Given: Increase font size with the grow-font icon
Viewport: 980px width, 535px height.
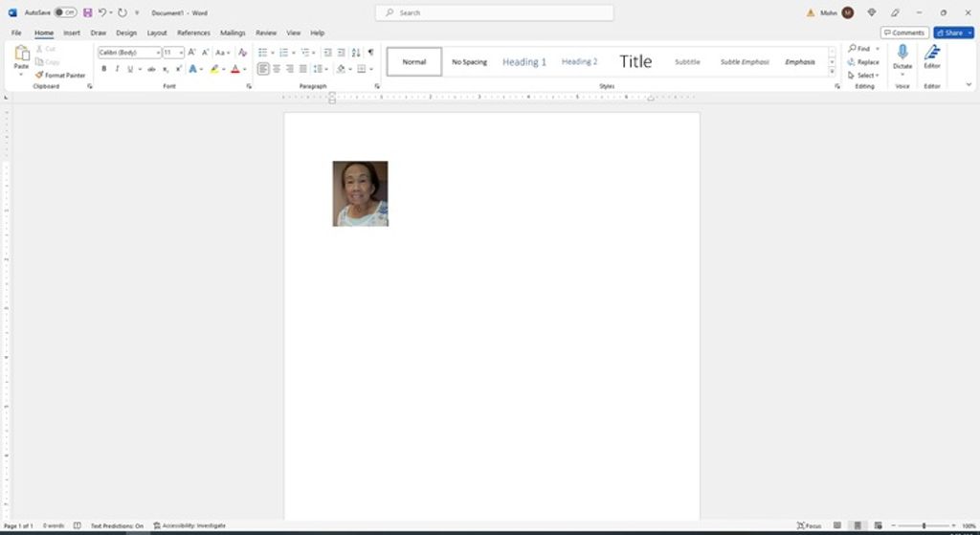Looking at the screenshot, I should pos(191,53).
